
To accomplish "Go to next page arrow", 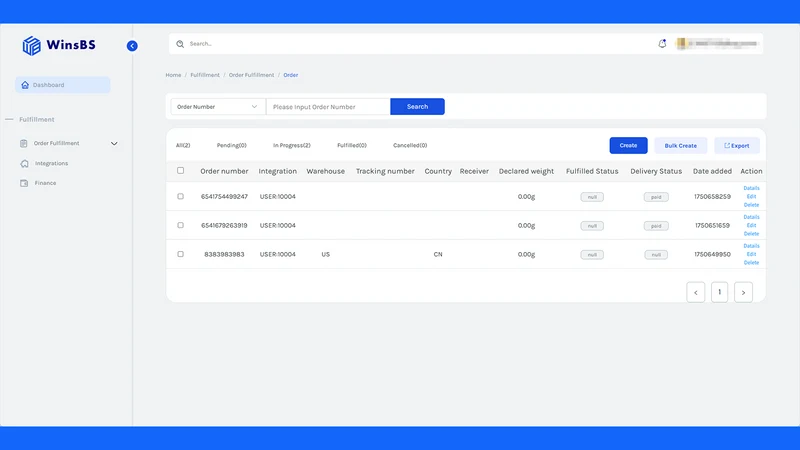I will 743,292.
